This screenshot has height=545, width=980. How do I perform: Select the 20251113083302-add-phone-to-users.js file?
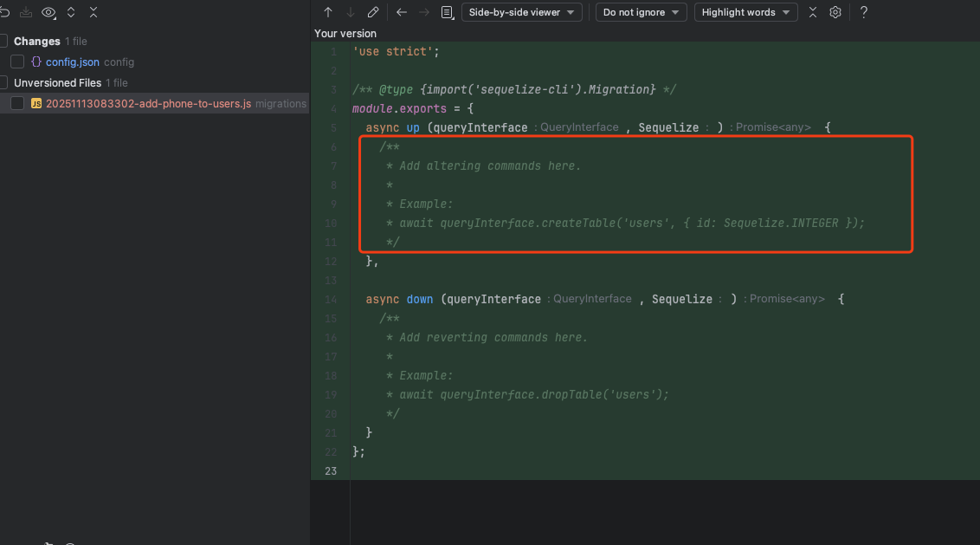pos(148,104)
